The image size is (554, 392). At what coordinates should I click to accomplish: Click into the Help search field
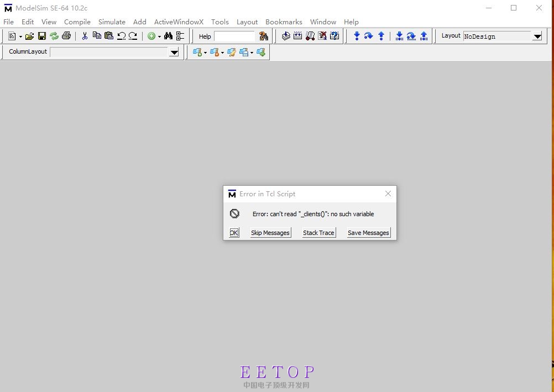click(x=234, y=36)
